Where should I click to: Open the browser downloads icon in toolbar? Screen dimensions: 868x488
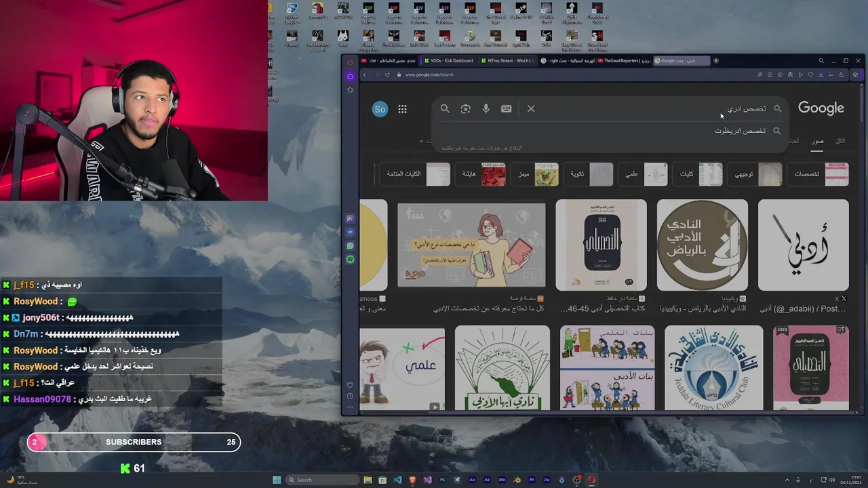(821, 75)
